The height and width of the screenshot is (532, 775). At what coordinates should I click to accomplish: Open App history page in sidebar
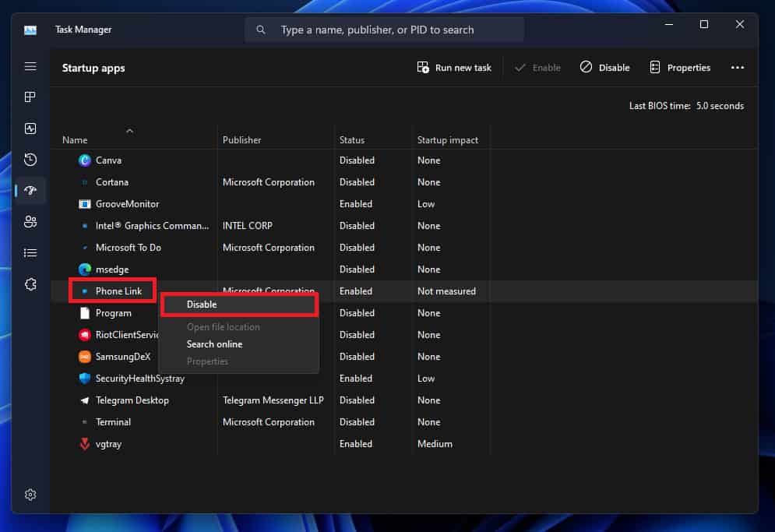pos(30,160)
